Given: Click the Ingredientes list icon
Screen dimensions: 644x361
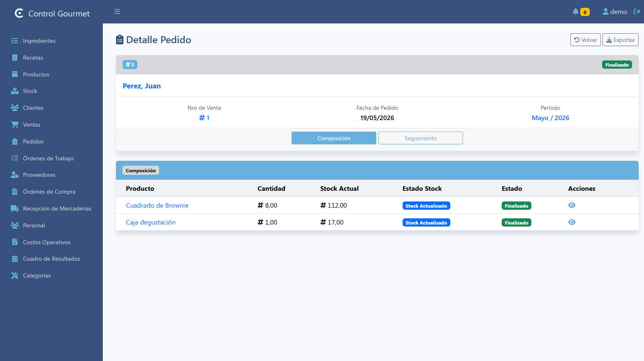Looking at the screenshot, I should point(15,41).
